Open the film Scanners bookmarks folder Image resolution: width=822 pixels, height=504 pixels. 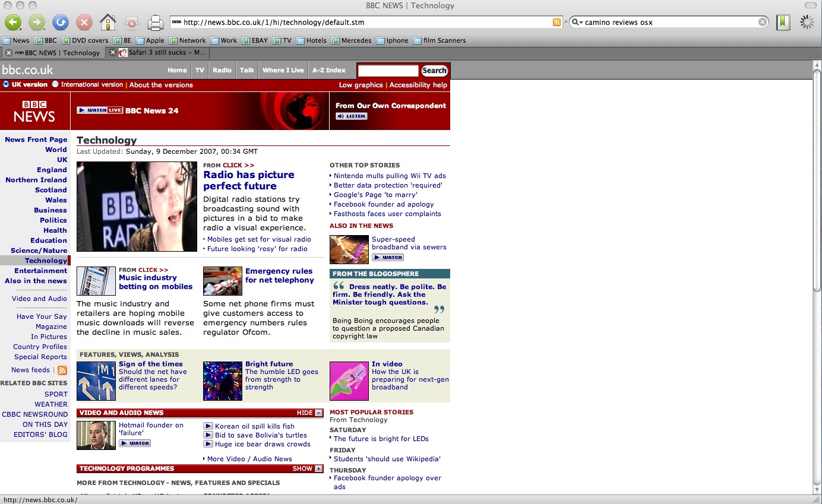(440, 40)
